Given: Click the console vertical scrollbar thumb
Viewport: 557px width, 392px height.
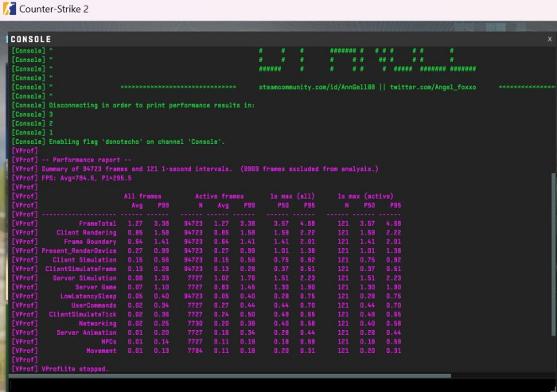Looking at the screenshot, I should (x=554, y=254).
